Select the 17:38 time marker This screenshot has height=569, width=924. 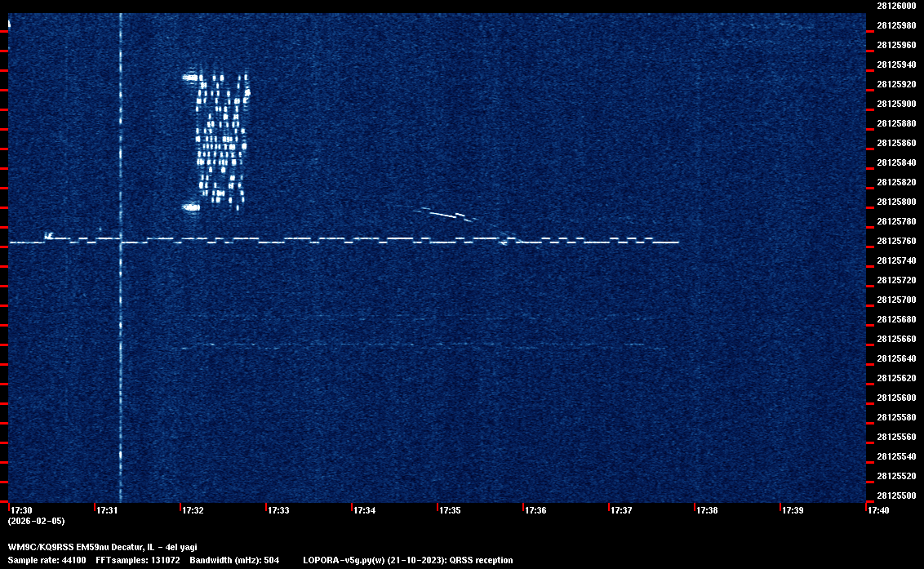tap(707, 510)
